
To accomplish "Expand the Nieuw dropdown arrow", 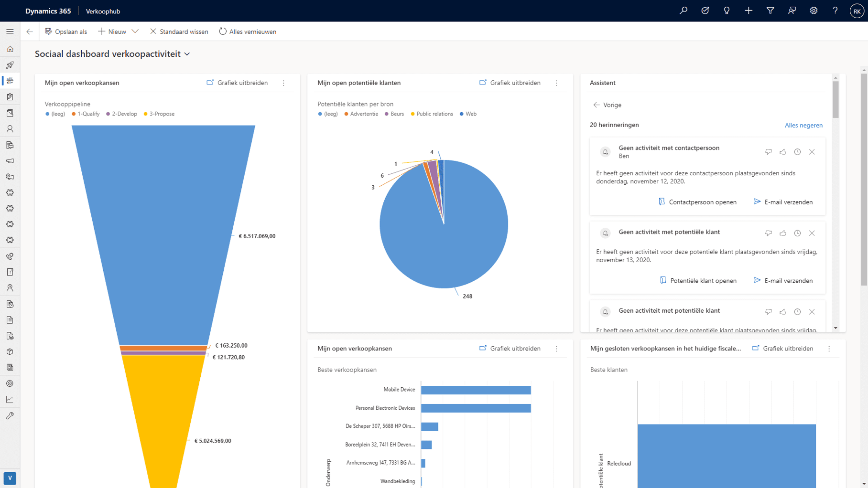I will [x=135, y=32].
